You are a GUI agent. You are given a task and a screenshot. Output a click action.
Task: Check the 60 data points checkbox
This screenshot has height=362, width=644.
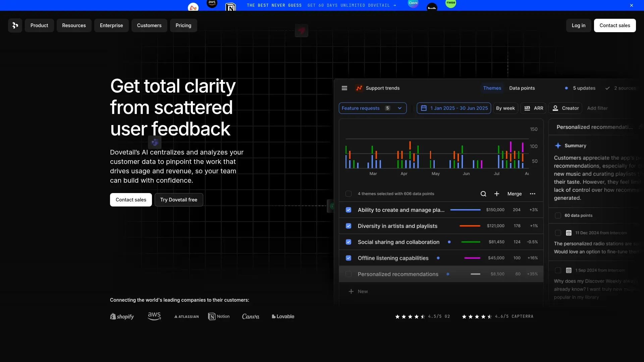point(558,216)
